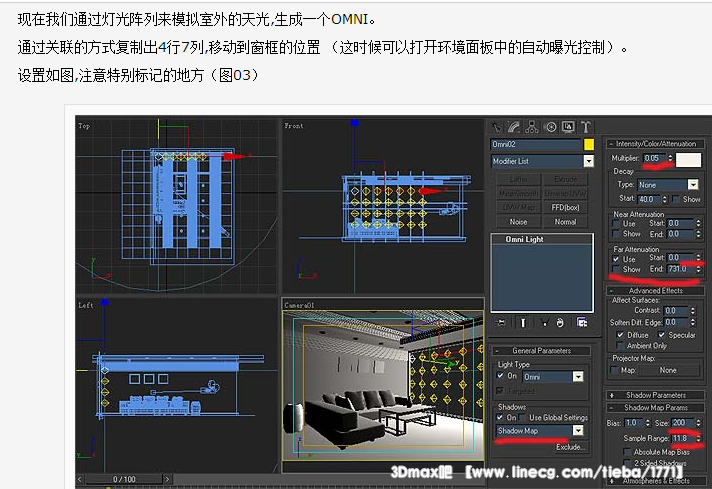Activate the Left viewport label
The width and height of the screenshot is (712, 489).
pos(86,305)
